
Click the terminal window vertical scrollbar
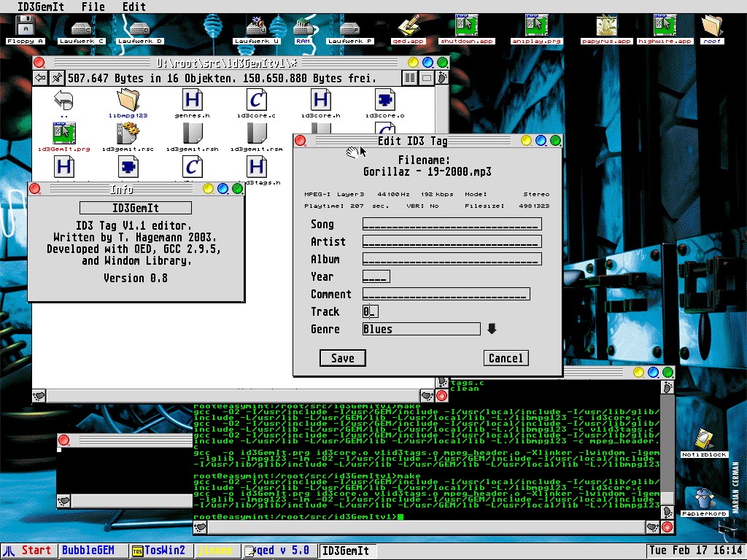point(667,449)
